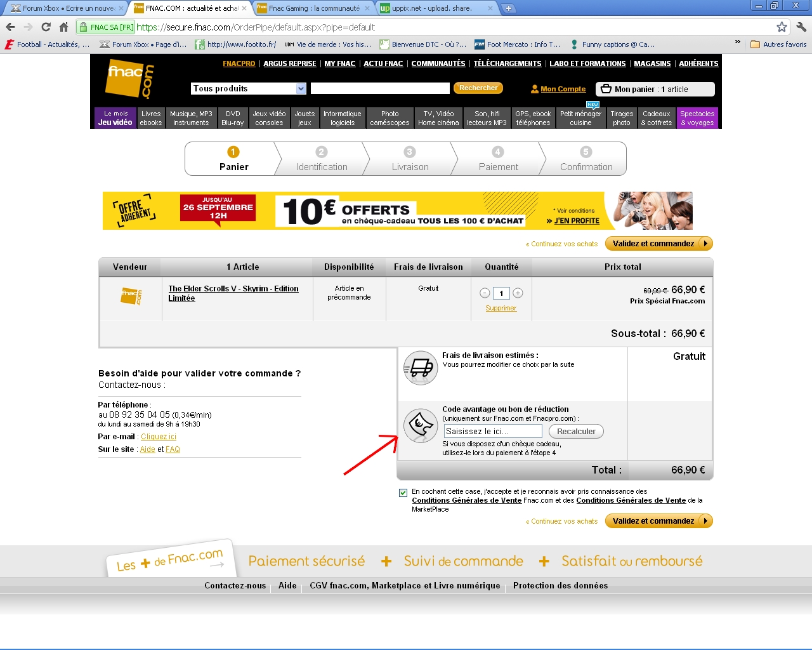The image size is (812, 650).
Task: Open The Elder Scrolls V Skyrim link
Action: point(233,293)
